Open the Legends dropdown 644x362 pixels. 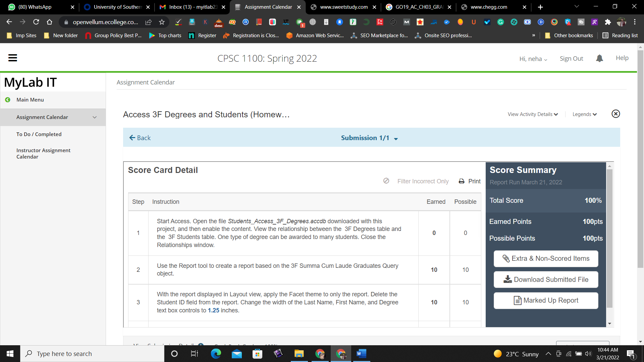(585, 114)
